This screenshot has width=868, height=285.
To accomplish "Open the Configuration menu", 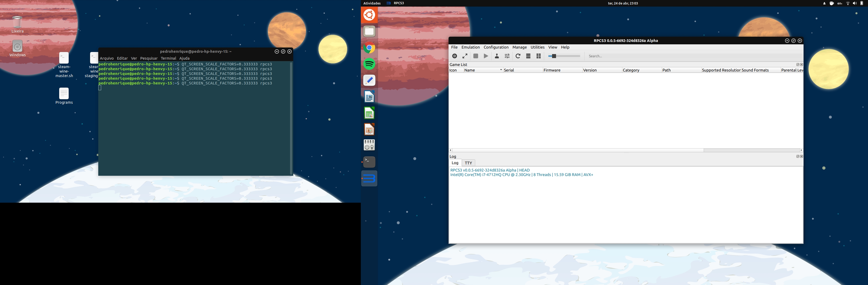I will point(496,47).
